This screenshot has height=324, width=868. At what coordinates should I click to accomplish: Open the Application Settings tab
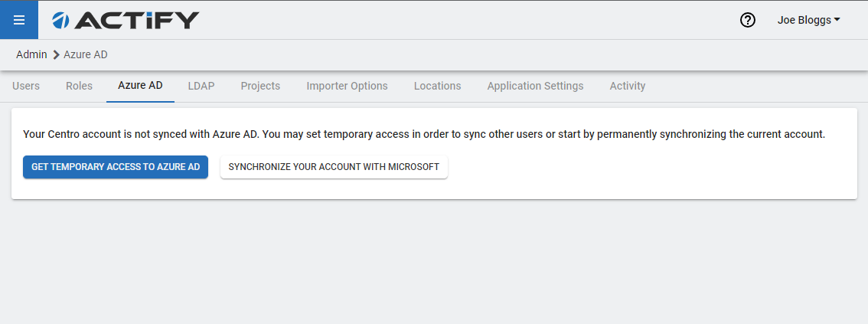(x=535, y=86)
